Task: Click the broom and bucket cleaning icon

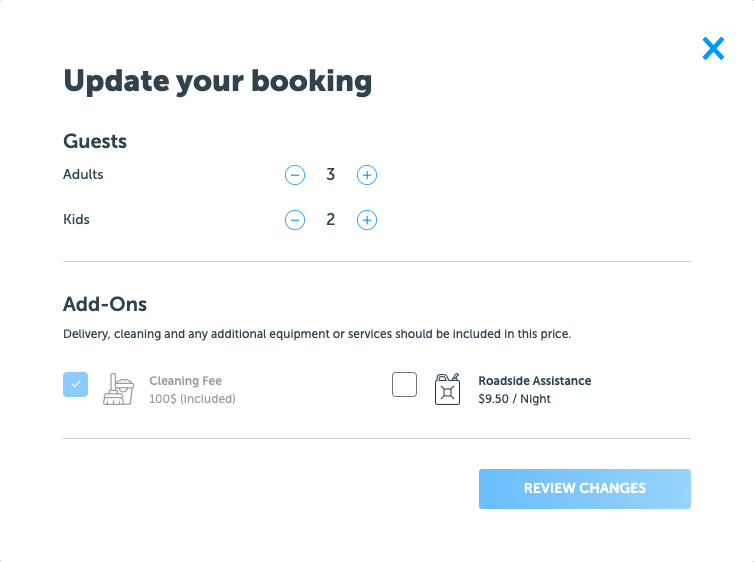Action: click(x=118, y=389)
